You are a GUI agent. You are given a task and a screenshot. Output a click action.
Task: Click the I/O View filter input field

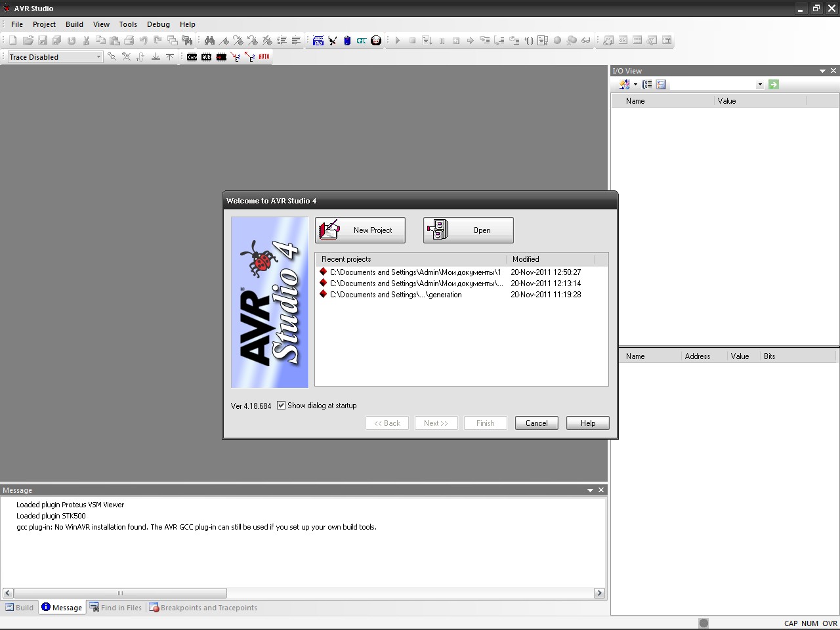click(713, 85)
